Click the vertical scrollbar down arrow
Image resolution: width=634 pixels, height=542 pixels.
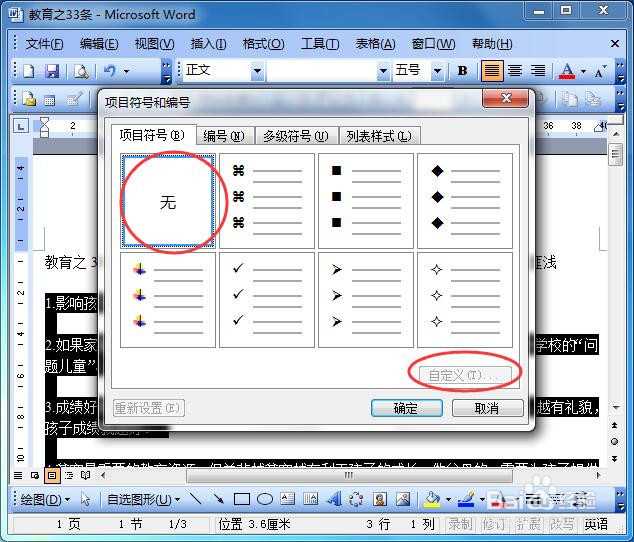(x=615, y=408)
